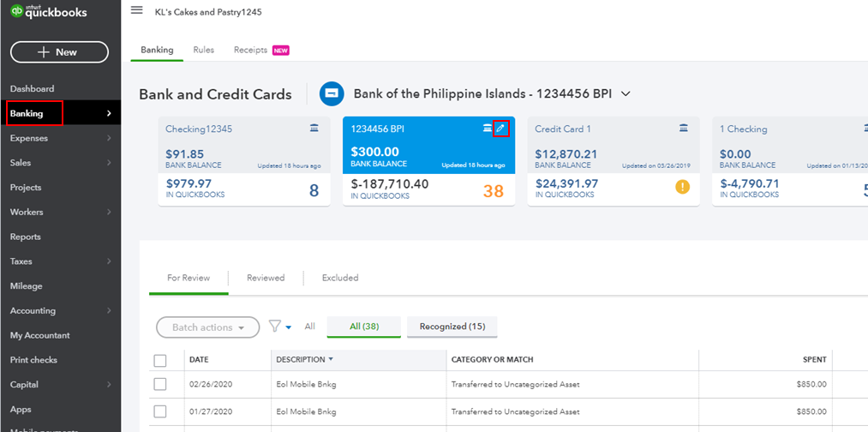Screen dimensions: 868x432
Task: Click the DATE column header
Action: tap(198, 359)
